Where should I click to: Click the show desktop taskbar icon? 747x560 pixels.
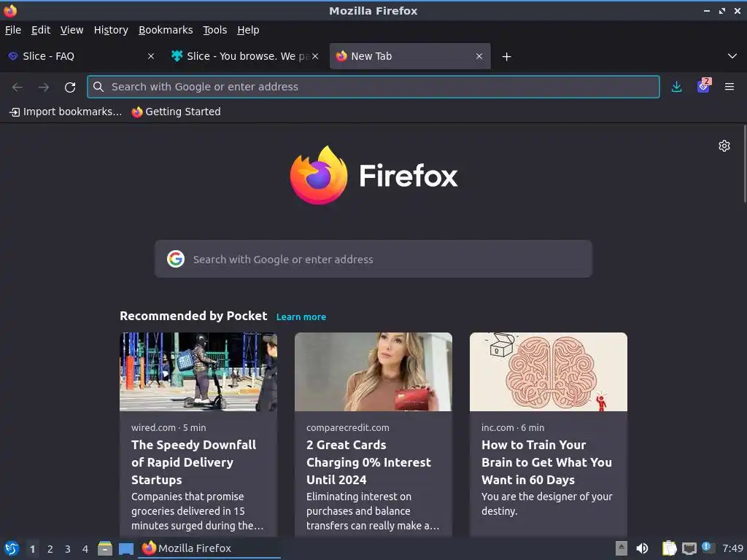coord(125,548)
